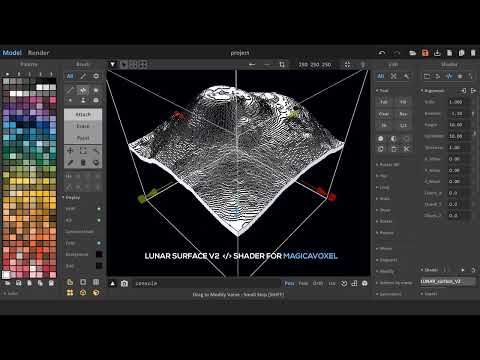Switch to the Render tab
Viewport: 480px width, 360px height.
click(x=38, y=53)
